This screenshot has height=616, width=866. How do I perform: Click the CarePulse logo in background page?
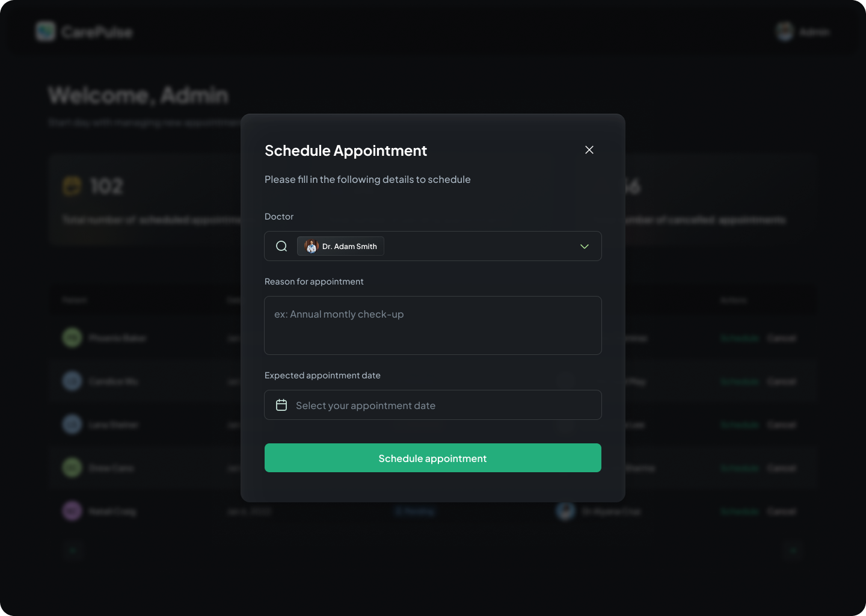(84, 31)
